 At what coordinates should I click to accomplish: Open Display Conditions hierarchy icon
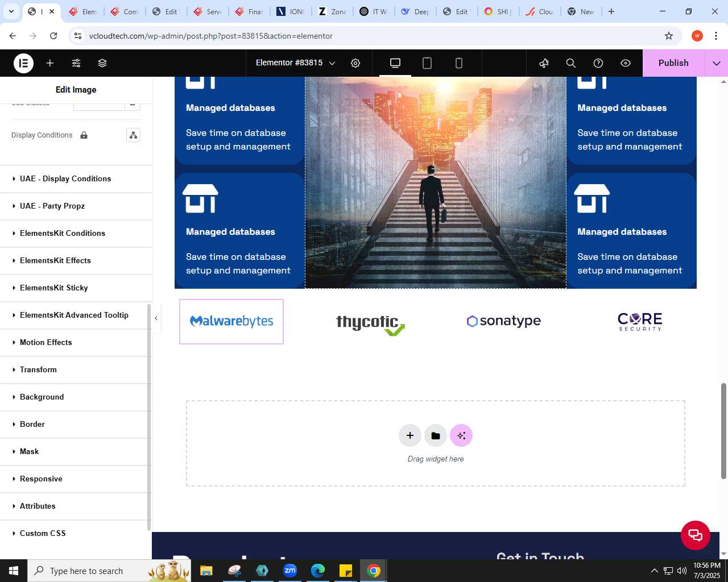pyautogui.click(x=133, y=135)
